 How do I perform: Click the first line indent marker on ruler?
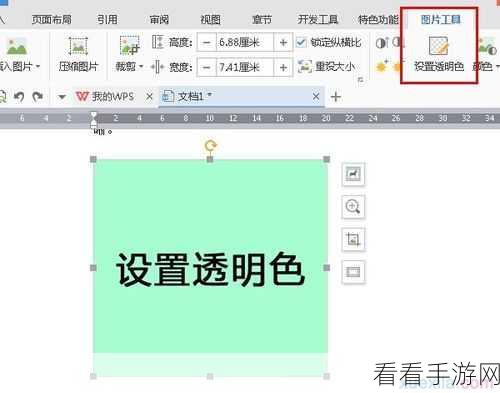point(94,116)
